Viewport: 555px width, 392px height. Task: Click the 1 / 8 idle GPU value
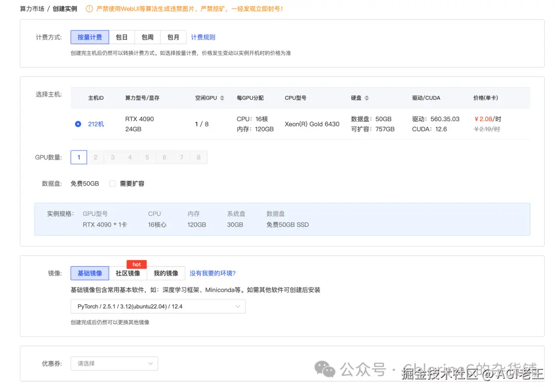pyautogui.click(x=202, y=124)
